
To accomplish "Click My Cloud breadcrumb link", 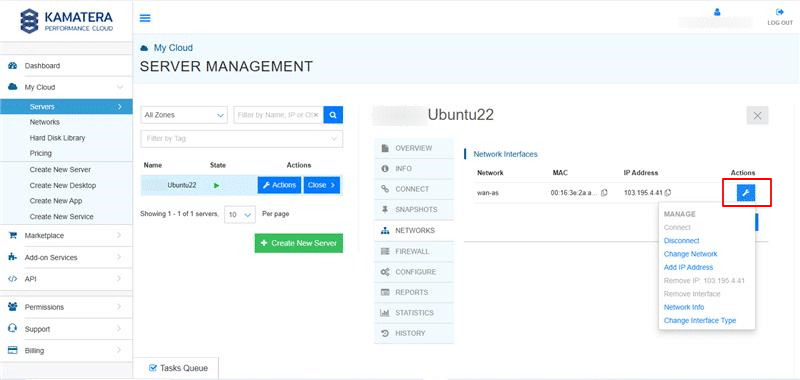I will pyautogui.click(x=173, y=48).
